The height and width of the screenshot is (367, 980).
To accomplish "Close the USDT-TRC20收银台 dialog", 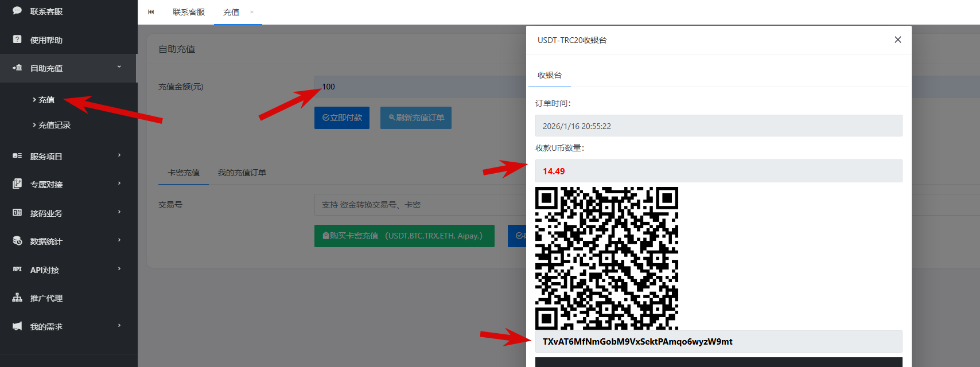I will tap(898, 40).
